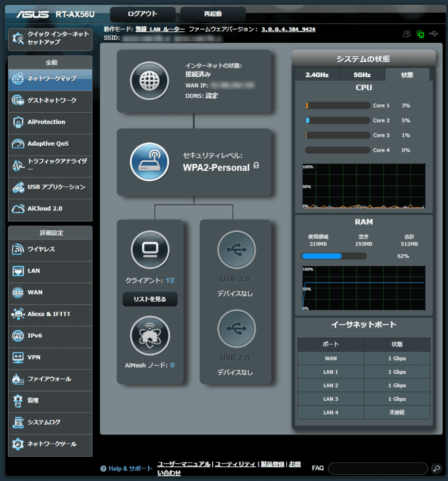Click the guest users icon top right
Screen dimensions: 448x481
tap(407, 34)
